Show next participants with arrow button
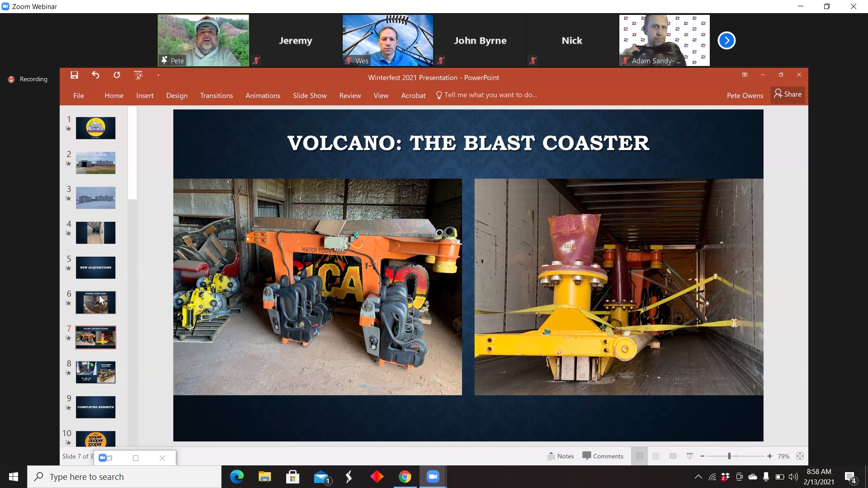Image resolution: width=868 pixels, height=488 pixels. point(726,41)
